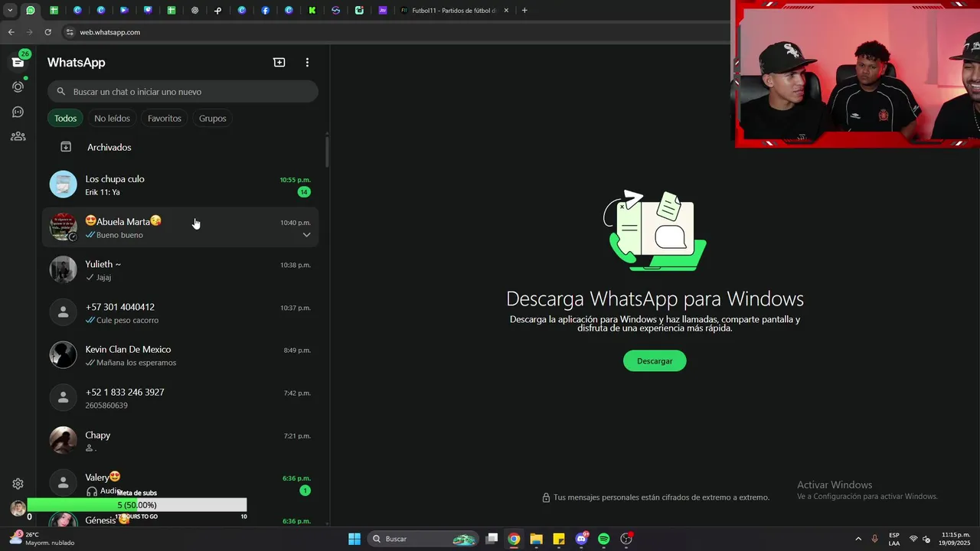980x551 pixels.
Task: Click the Task View taskbar icon
Action: coord(492,539)
